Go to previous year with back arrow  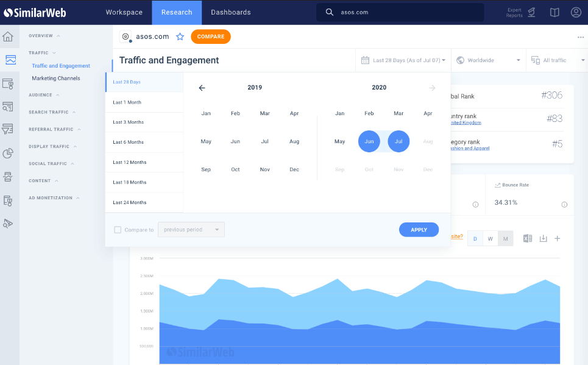coord(202,88)
